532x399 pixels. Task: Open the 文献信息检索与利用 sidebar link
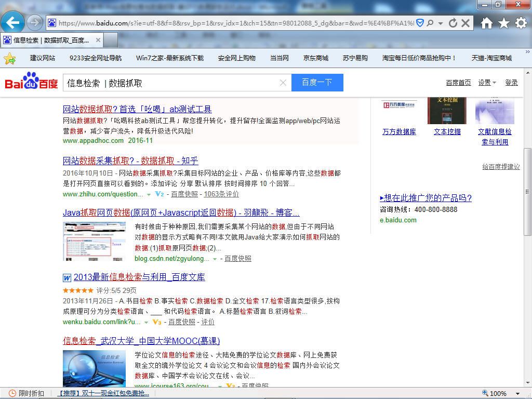point(495,137)
